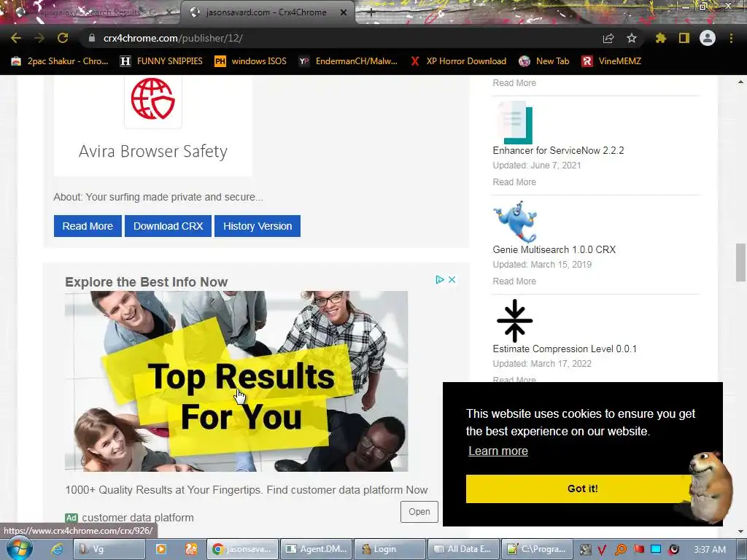
Task: Switch to the C:\Progra... taskbar window
Action: 536,549
